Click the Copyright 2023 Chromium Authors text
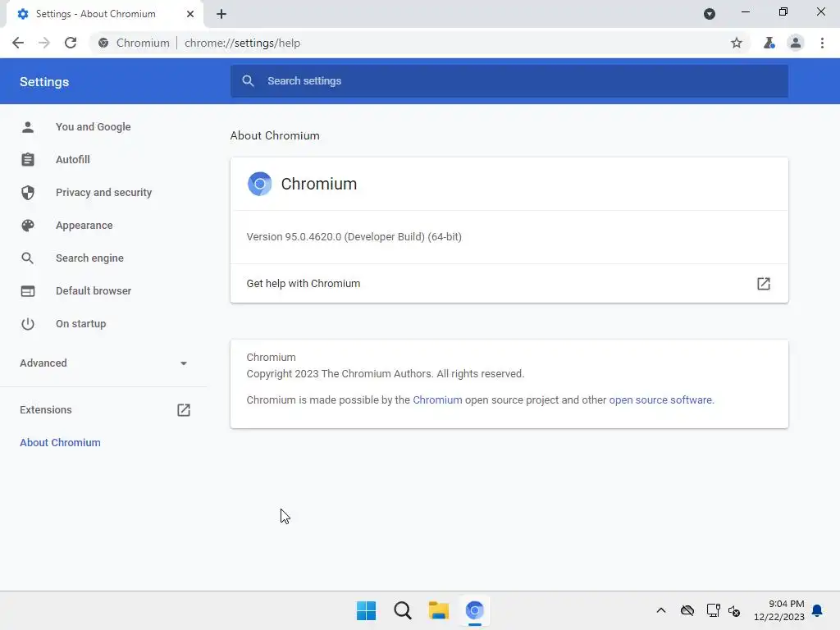 pyautogui.click(x=386, y=374)
